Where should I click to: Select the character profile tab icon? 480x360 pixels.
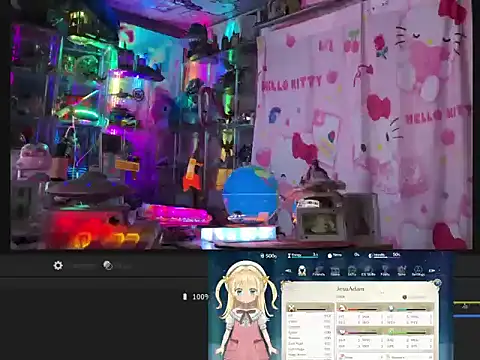tap(302, 271)
